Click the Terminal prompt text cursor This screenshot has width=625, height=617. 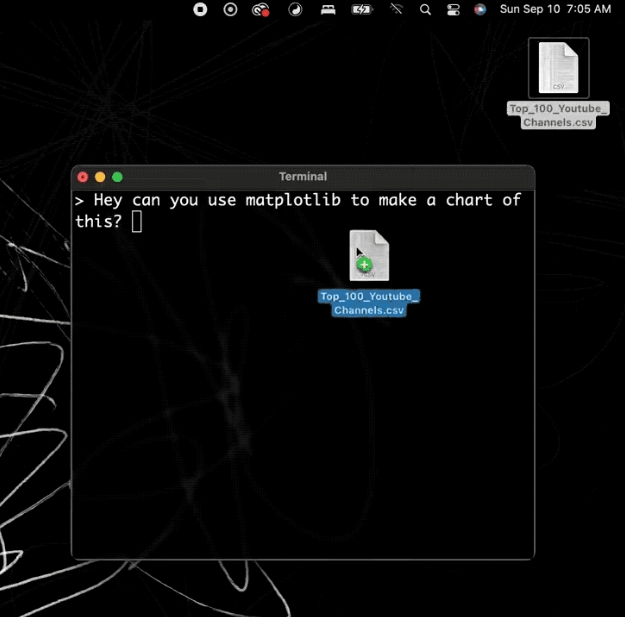tap(137, 221)
